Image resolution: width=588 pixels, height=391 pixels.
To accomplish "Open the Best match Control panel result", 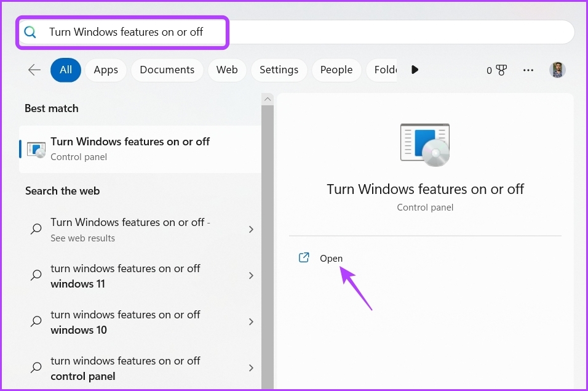I will (x=140, y=150).
